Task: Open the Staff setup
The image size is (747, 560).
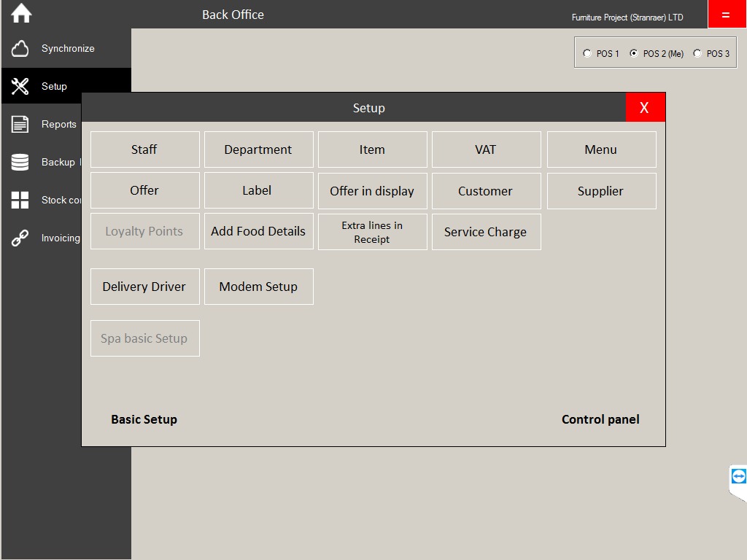Action: 144,149
